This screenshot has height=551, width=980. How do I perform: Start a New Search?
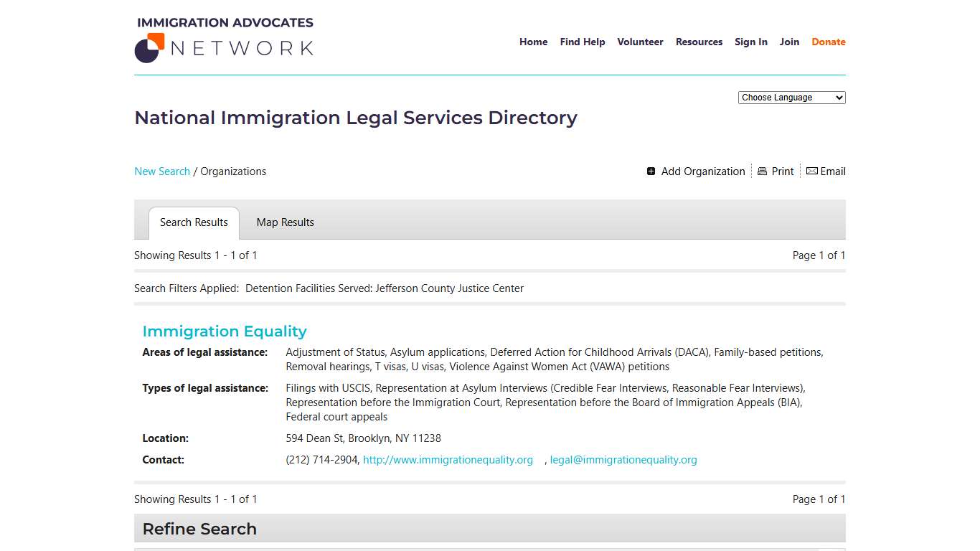(162, 171)
